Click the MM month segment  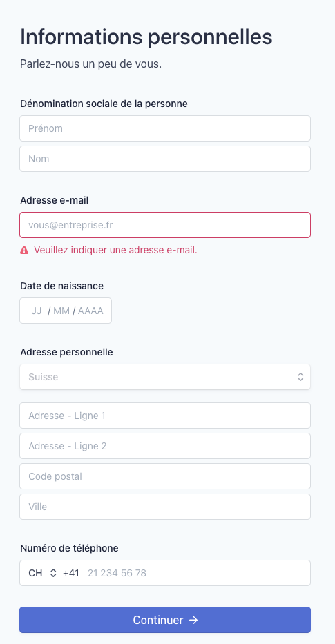click(61, 311)
